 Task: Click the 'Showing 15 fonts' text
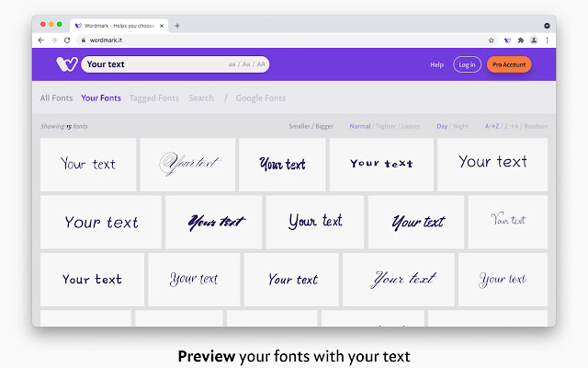(64, 126)
